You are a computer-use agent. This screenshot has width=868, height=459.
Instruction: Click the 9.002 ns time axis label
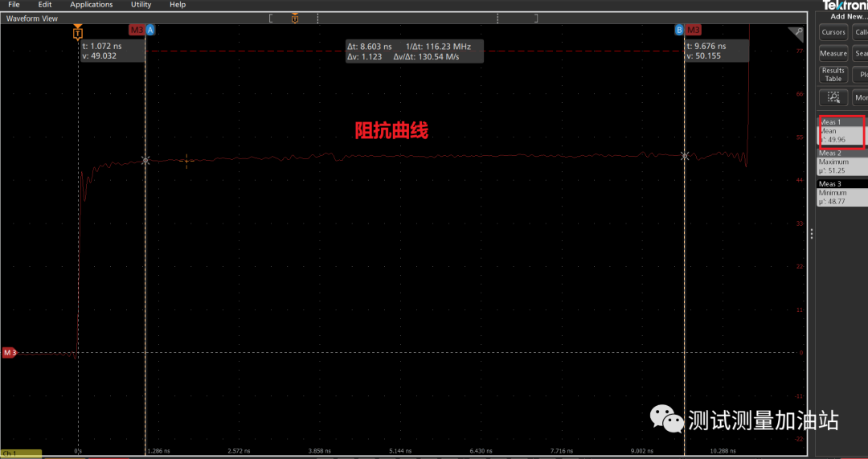[x=642, y=451]
